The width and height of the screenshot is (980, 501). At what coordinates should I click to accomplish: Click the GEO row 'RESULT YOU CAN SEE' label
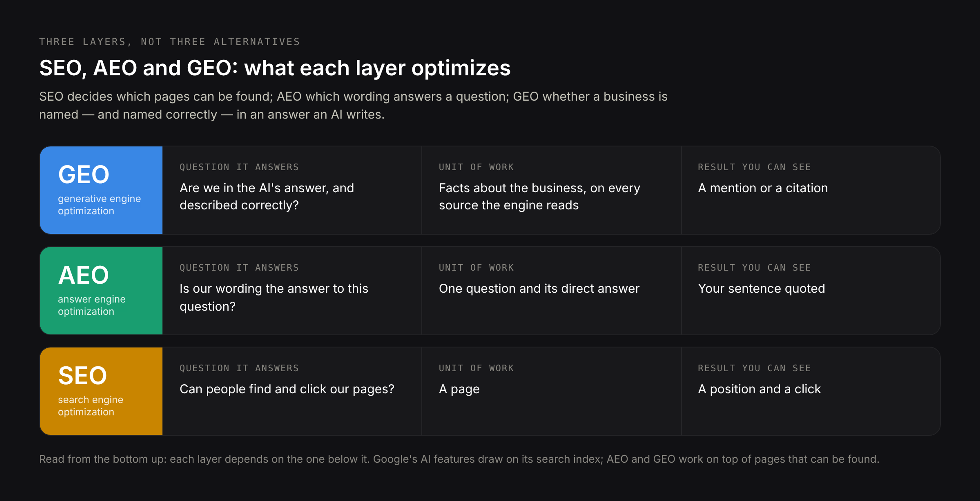point(754,167)
